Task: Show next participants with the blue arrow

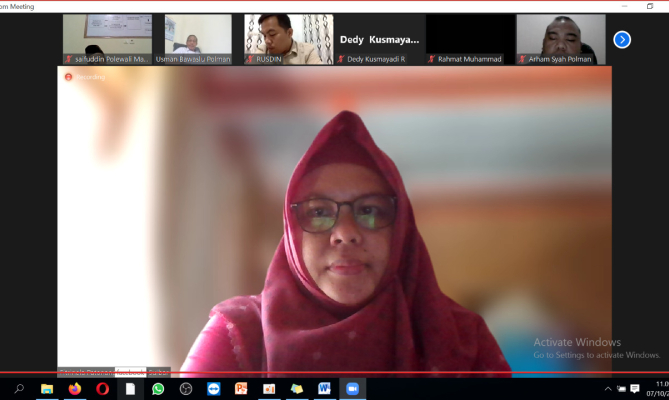Action: coord(622,40)
